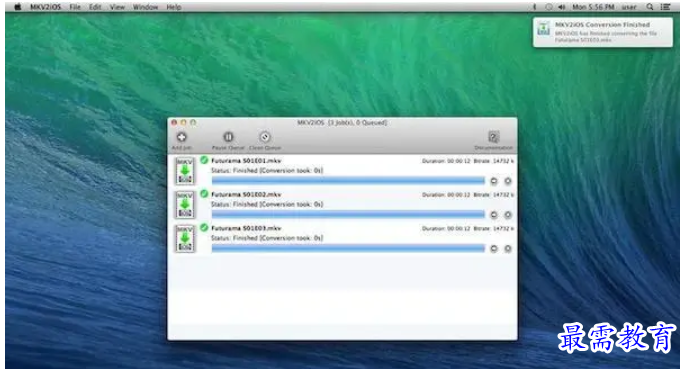Open the View menu

pyautogui.click(x=117, y=7)
